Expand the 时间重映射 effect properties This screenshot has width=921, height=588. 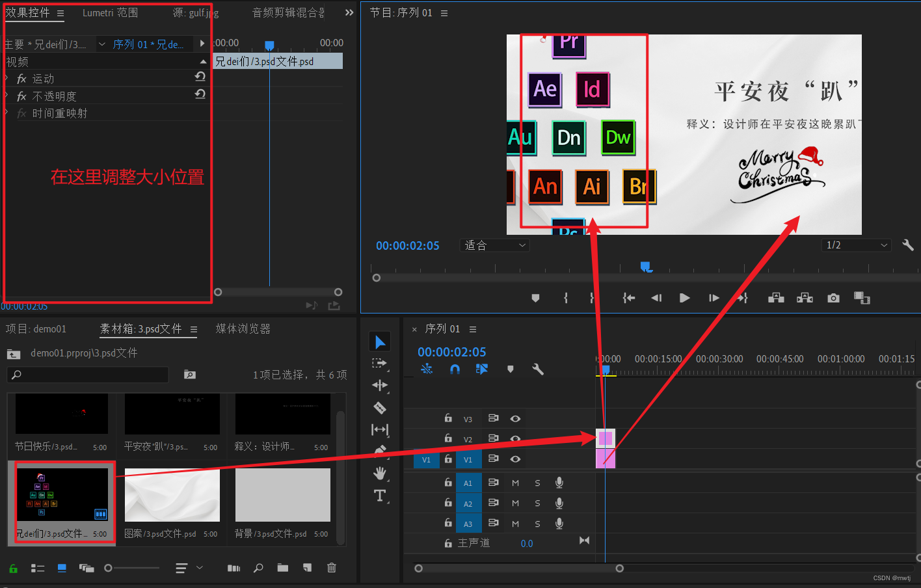[7, 113]
